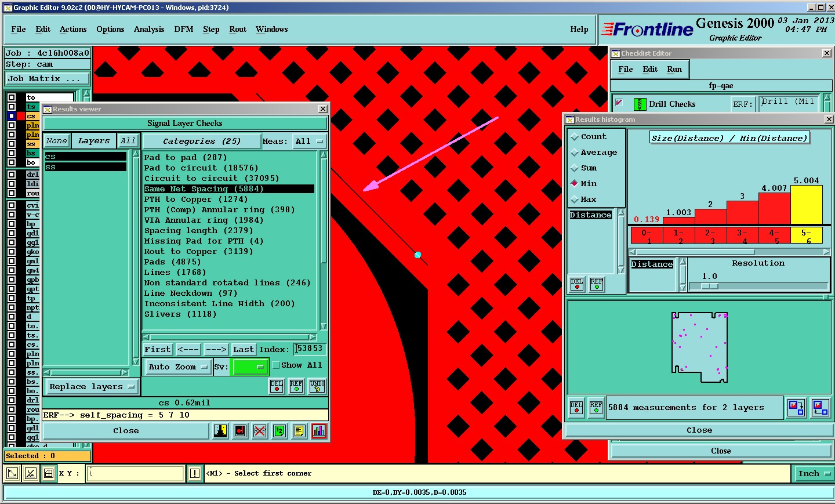Click Close button in Results viewer
The image size is (835, 504).
click(x=126, y=431)
